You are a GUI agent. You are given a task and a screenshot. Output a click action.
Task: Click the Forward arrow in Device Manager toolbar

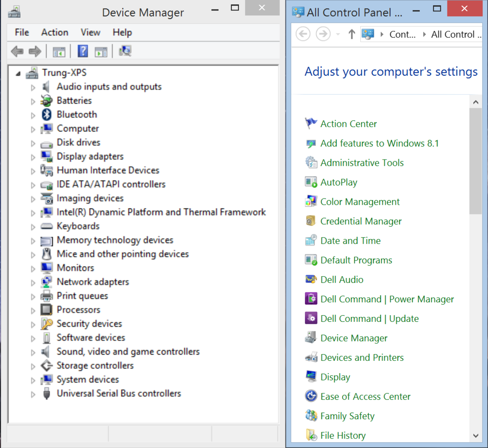point(35,51)
